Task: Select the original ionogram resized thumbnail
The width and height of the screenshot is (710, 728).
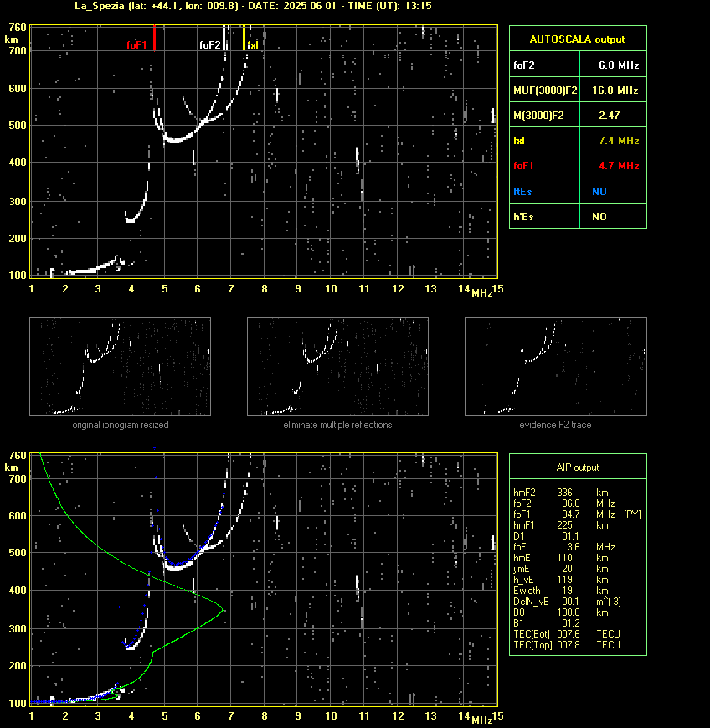Action: 121,366
